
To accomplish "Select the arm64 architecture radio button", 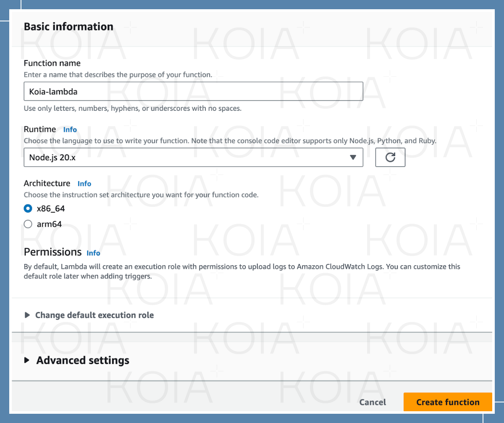I will 28,224.
